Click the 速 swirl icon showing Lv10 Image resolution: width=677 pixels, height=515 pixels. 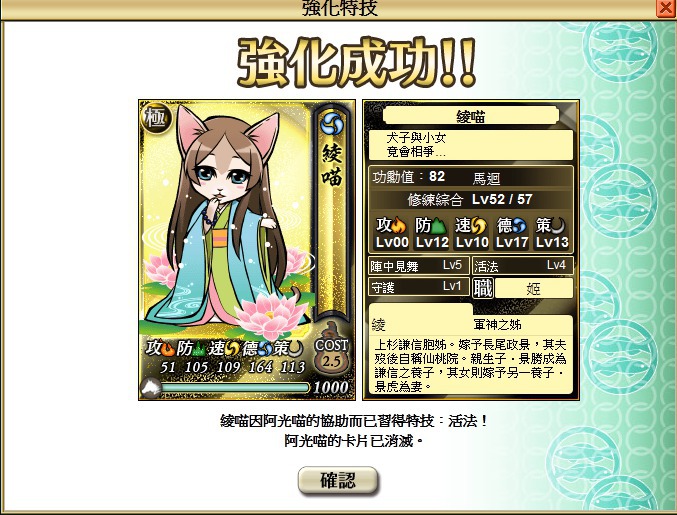point(478,226)
